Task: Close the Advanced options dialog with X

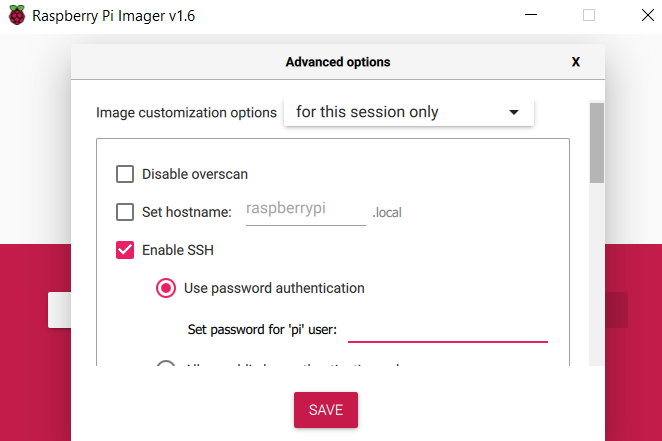Action: (575, 62)
